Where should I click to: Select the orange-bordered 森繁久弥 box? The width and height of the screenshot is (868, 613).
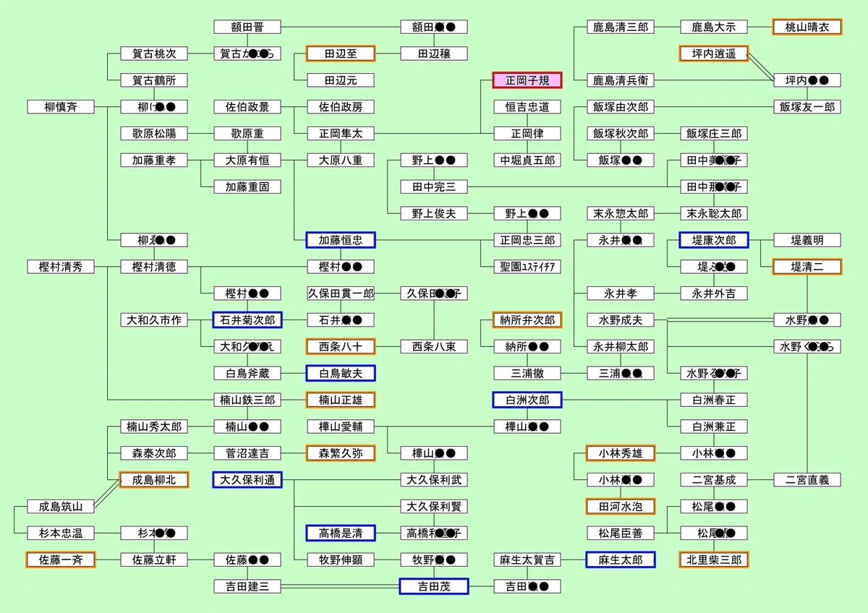click(x=341, y=455)
